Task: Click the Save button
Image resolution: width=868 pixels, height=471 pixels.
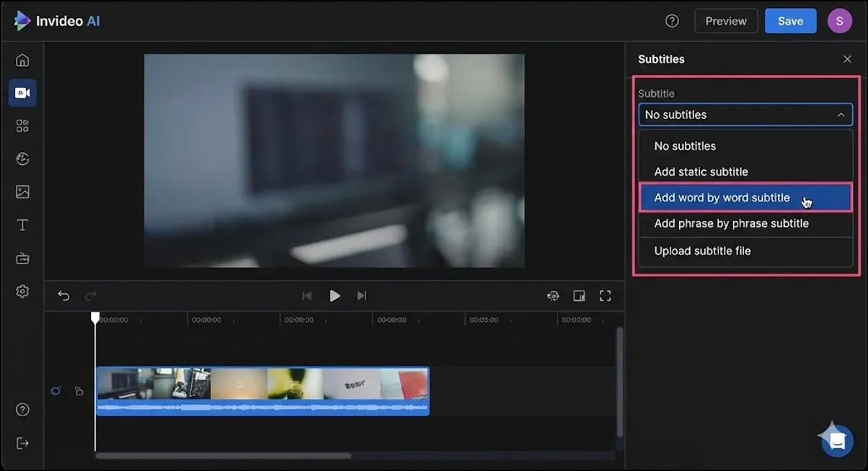Action: tap(790, 20)
